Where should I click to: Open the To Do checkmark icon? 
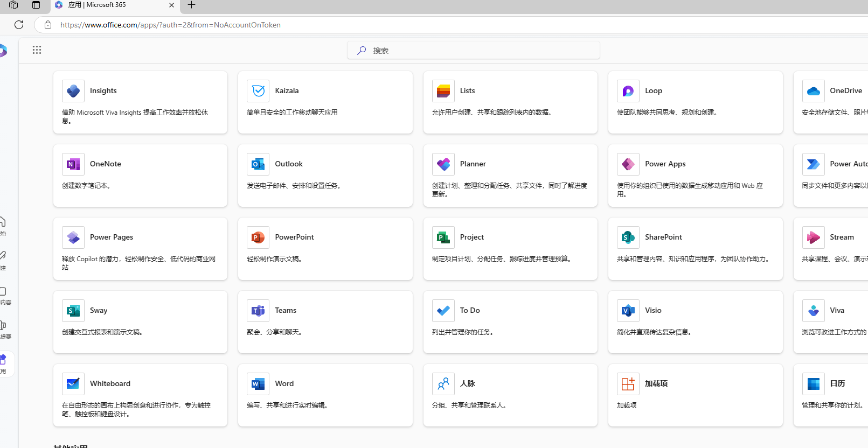[443, 311]
